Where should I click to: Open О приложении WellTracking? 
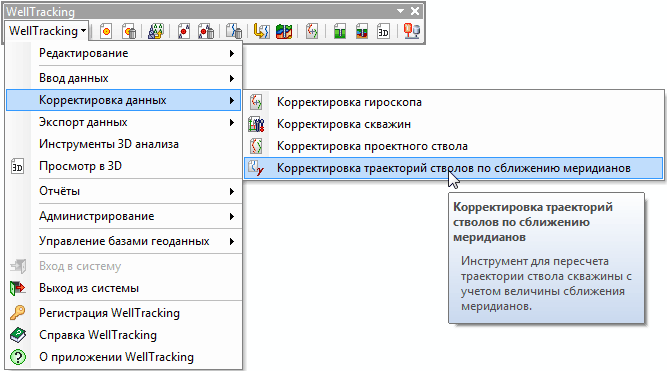tap(124, 357)
